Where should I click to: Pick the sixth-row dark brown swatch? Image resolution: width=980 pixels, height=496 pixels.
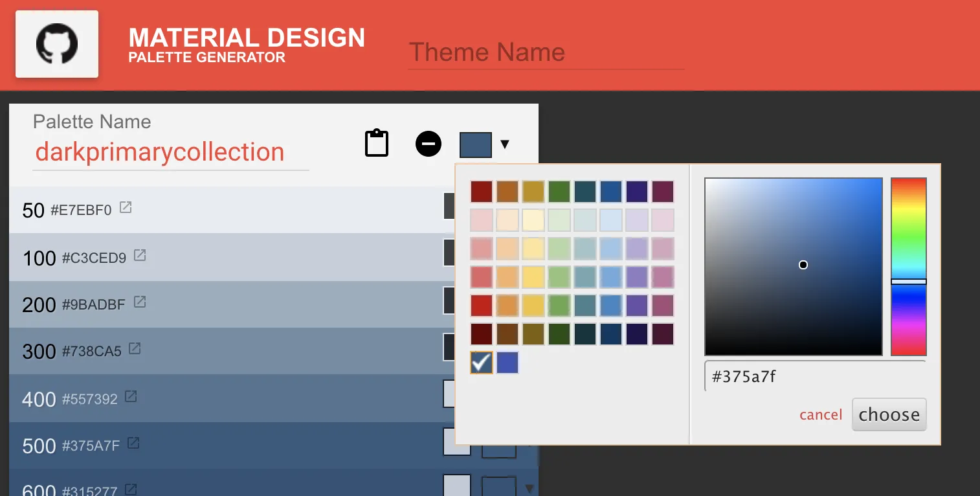pos(507,334)
